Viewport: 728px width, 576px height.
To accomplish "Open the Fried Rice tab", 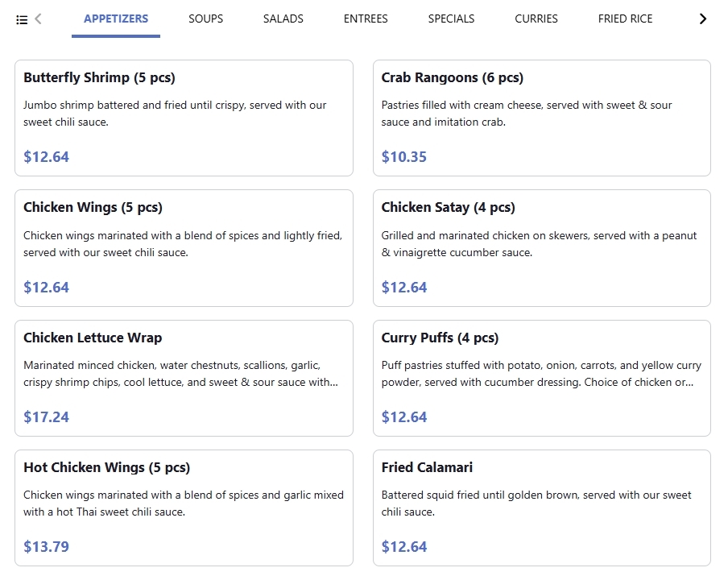I will point(626,19).
